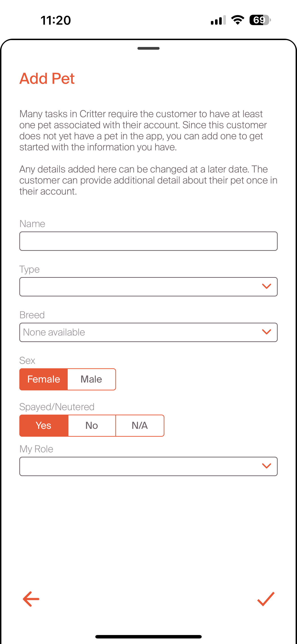Focus the pet Name text field
The width and height of the screenshot is (297, 644).
point(148,241)
